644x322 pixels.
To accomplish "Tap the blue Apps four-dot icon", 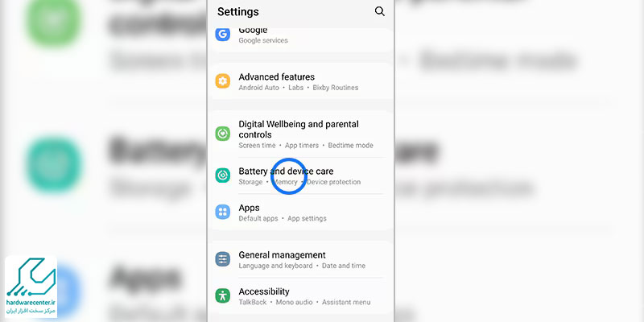I will click(x=223, y=212).
